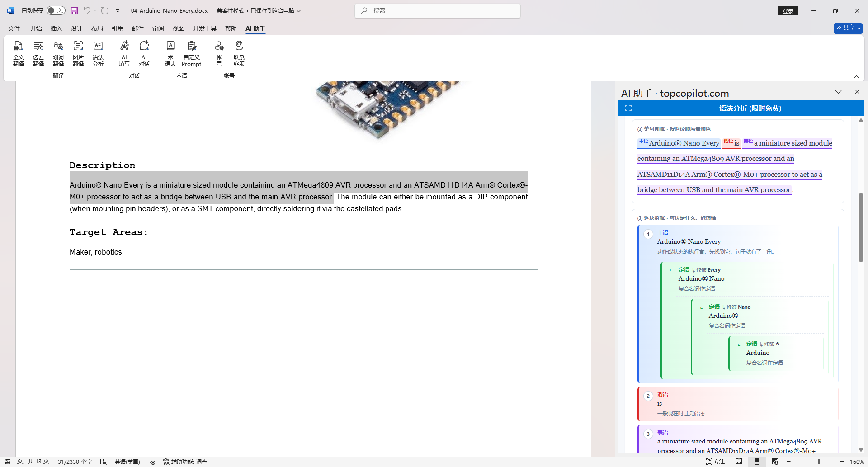Click the Word application icon
Viewport: 868px width, 467px height.
[11, 10]
